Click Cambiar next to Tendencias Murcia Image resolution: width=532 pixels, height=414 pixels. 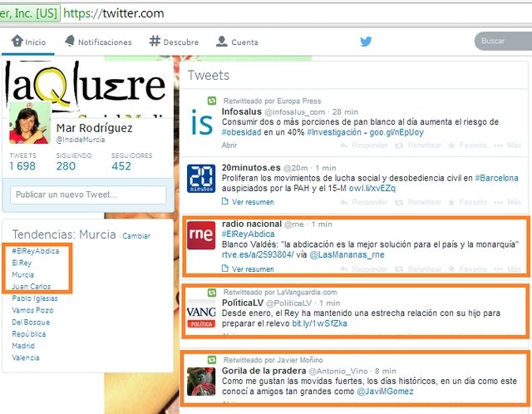click(136, 236)
